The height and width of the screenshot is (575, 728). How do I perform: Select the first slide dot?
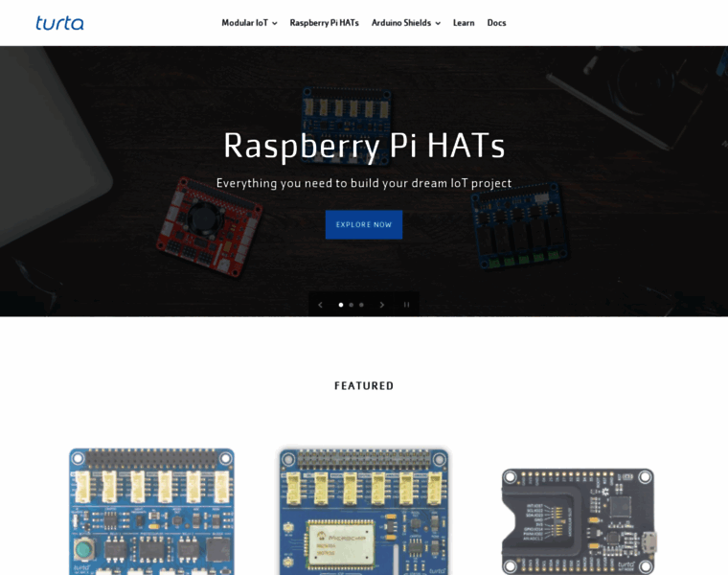341,305
